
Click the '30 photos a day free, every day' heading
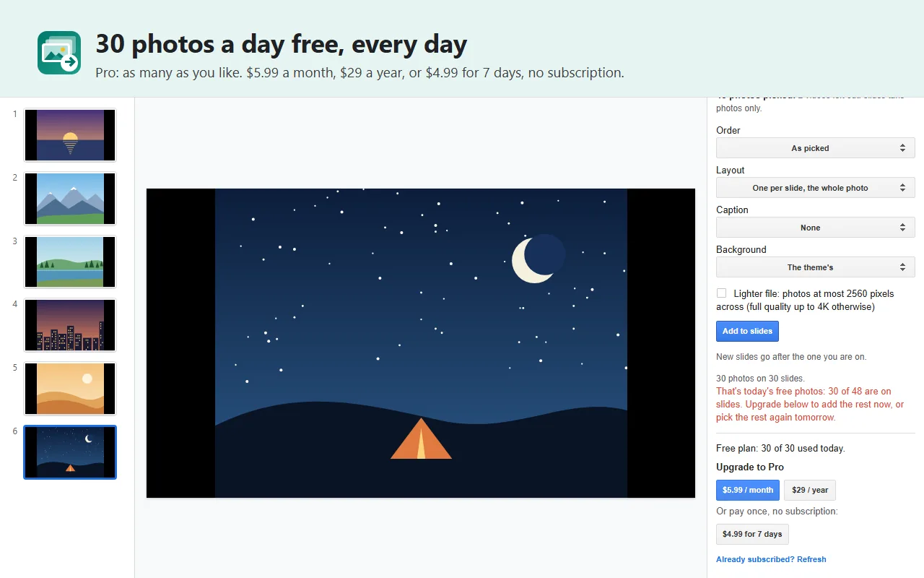coord(282,44)
